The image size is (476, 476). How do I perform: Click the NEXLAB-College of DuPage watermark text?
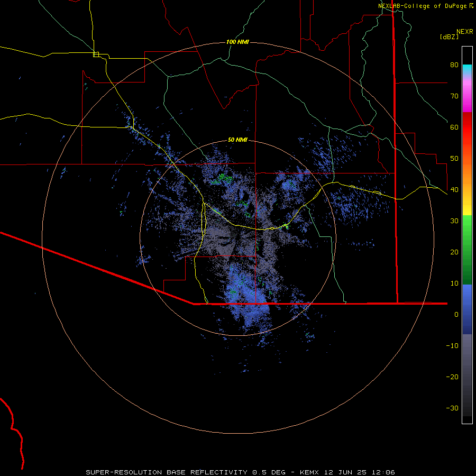pyautogui.click(x=422, y=6)
